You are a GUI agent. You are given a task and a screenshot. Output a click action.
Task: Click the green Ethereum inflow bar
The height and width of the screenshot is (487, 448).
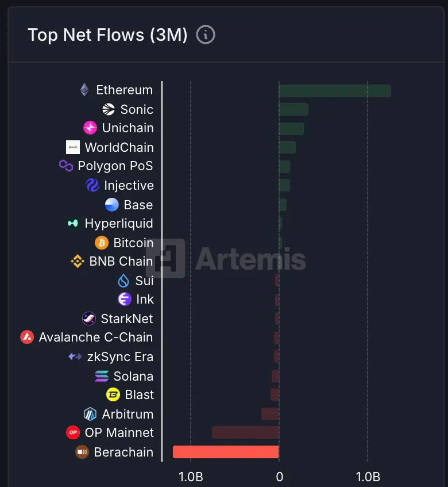334,91
